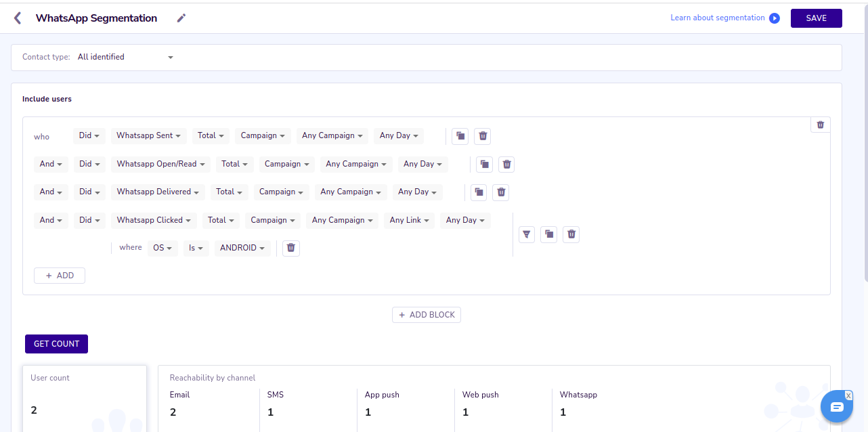The width and height of the screenshot is (868, 432).
Task: Edit segment name with pencil icon
Action: (181, 18)
